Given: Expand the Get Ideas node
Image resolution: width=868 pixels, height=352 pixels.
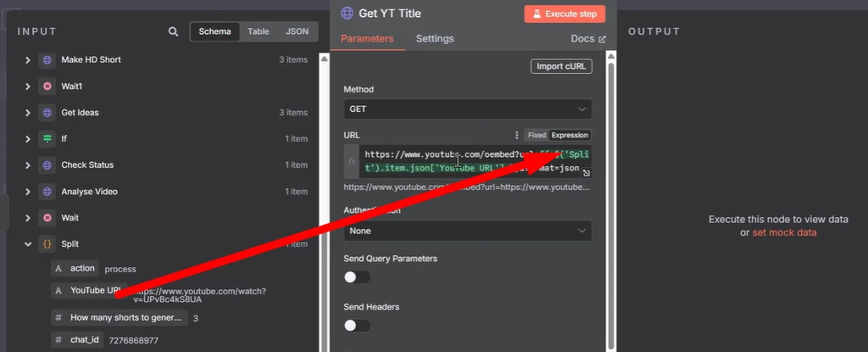Looking at the screenshot, I should tap(28, 113).
